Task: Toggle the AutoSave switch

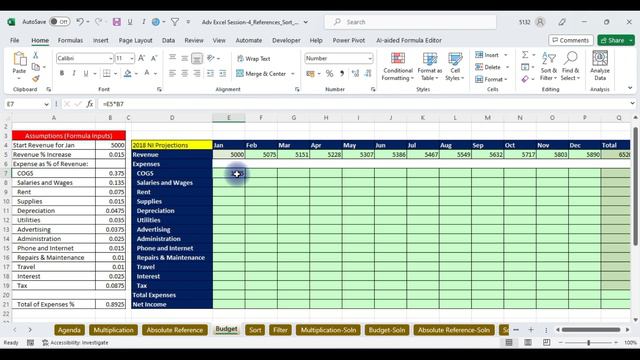Action: pos(60,22)
